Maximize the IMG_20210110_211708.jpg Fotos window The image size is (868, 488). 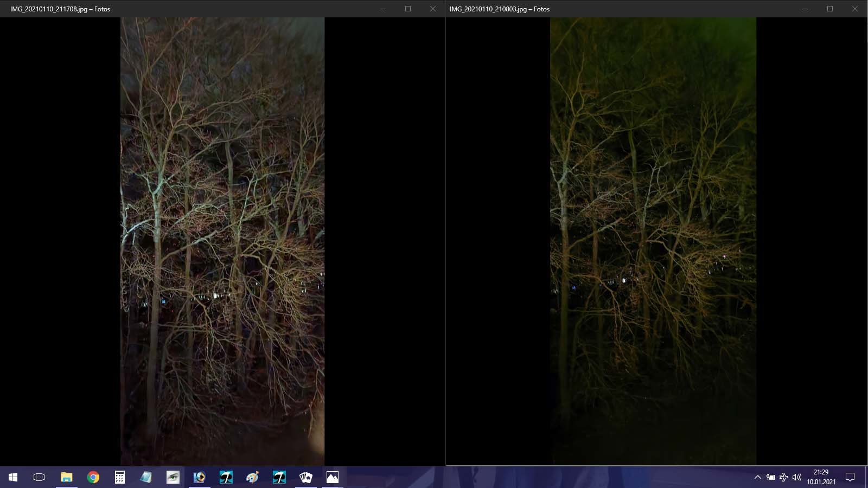pos(408,9)
